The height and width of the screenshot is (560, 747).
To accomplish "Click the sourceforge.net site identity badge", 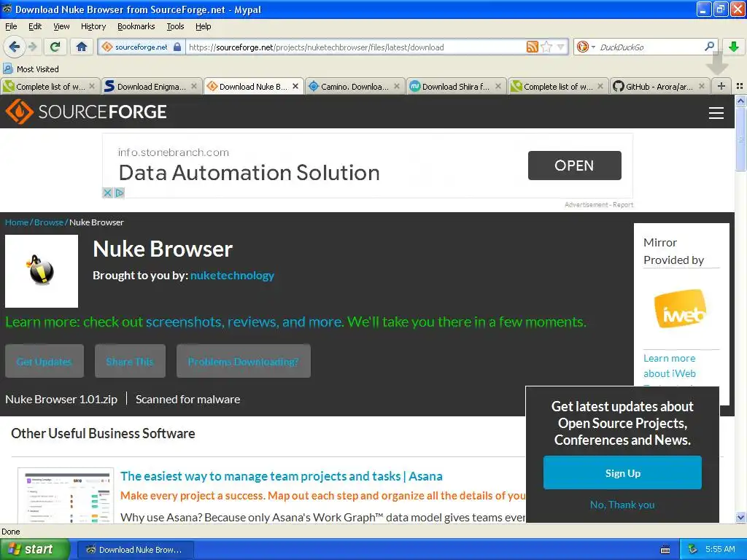I will (141, 47).
